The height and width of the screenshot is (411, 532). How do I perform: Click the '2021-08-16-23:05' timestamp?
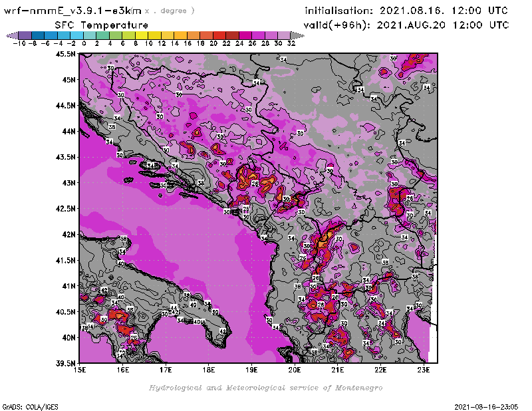tap(486, 407)
